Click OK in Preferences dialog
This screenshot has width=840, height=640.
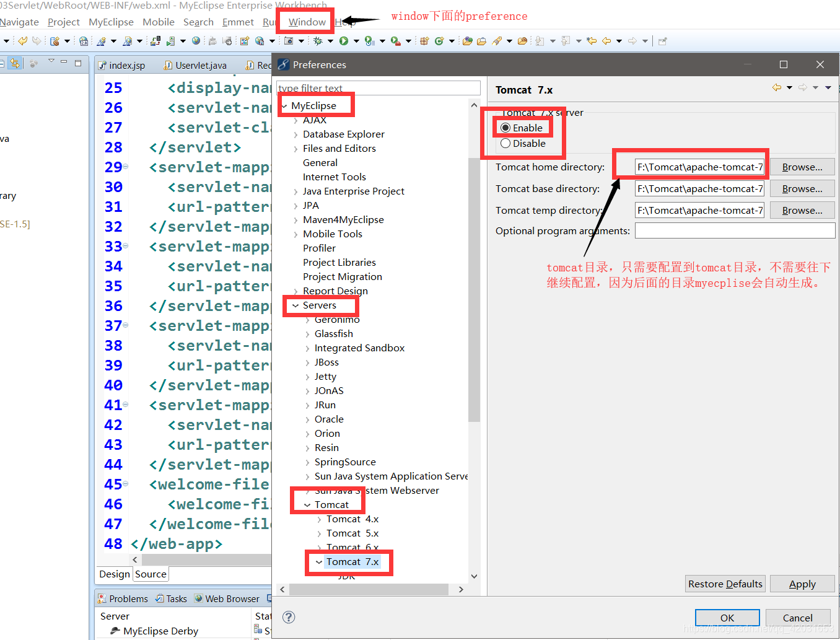click(727, 618)
